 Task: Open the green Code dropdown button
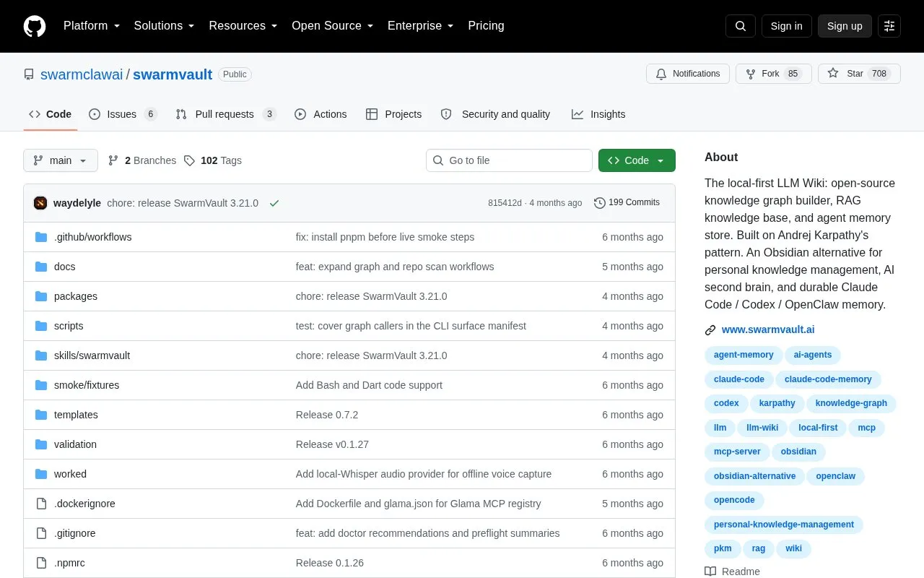pyautogui.click(x=637, y=160)
